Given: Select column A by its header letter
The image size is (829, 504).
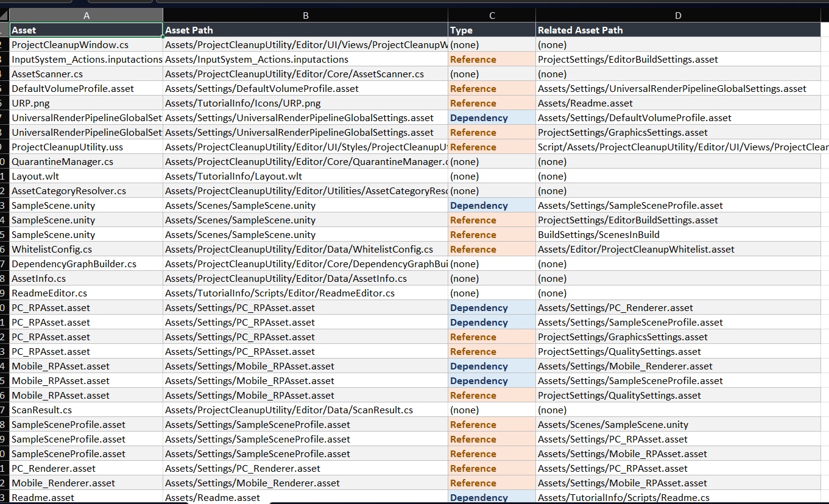Looking at the screenshot, I should [86, 15].
